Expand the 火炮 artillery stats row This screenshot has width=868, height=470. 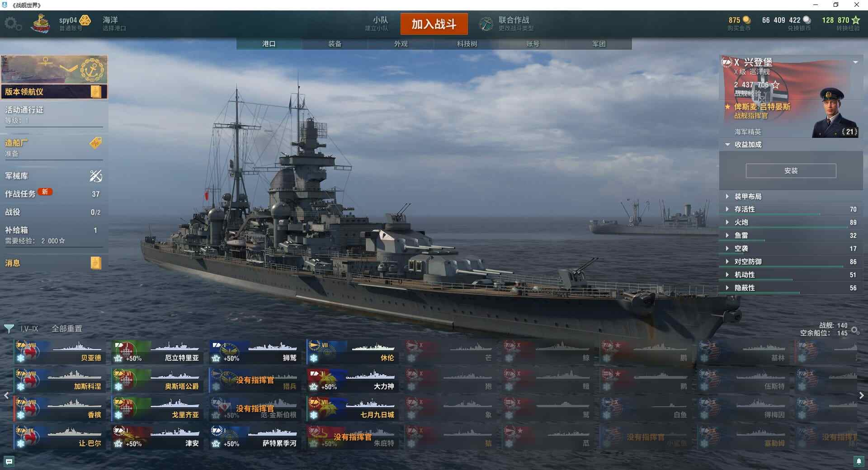tap(791, 222)
